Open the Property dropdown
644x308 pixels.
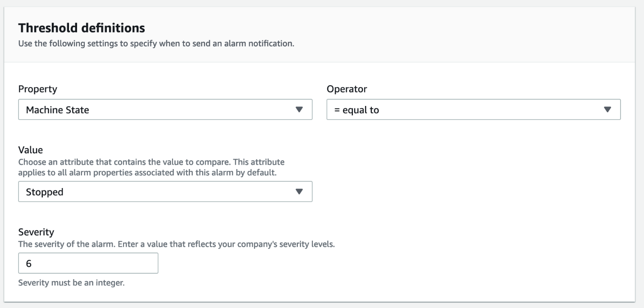click(165, 110)
